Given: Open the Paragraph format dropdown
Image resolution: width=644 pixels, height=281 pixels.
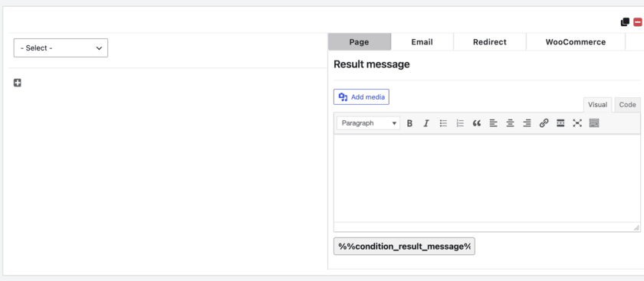Looking at the screenshot, I should 369,123.
